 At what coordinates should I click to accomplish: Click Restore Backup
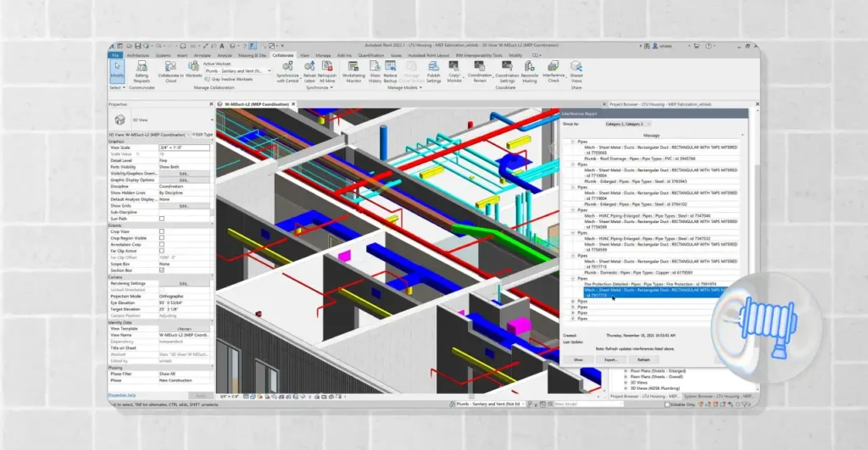tap(390, 72)
